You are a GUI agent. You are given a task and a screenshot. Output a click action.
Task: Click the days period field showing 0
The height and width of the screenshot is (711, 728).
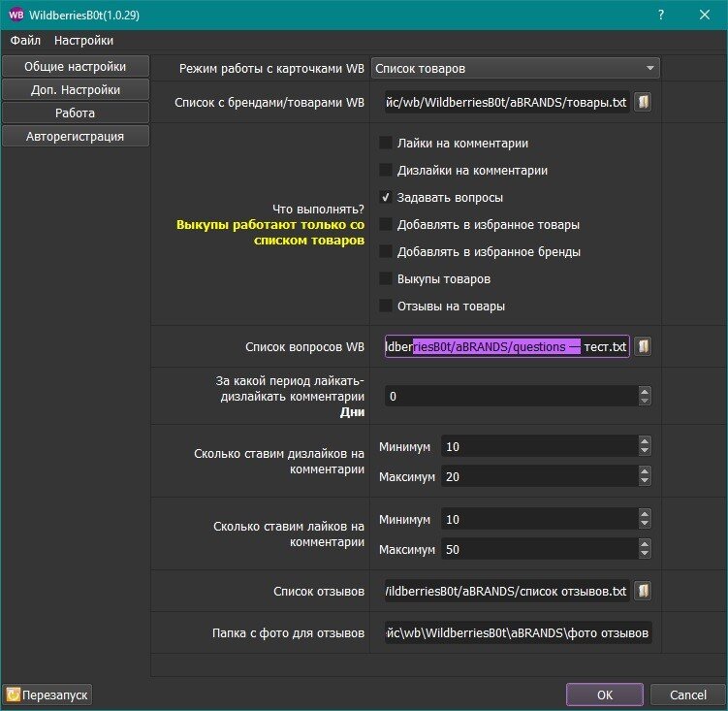[512, 397]
